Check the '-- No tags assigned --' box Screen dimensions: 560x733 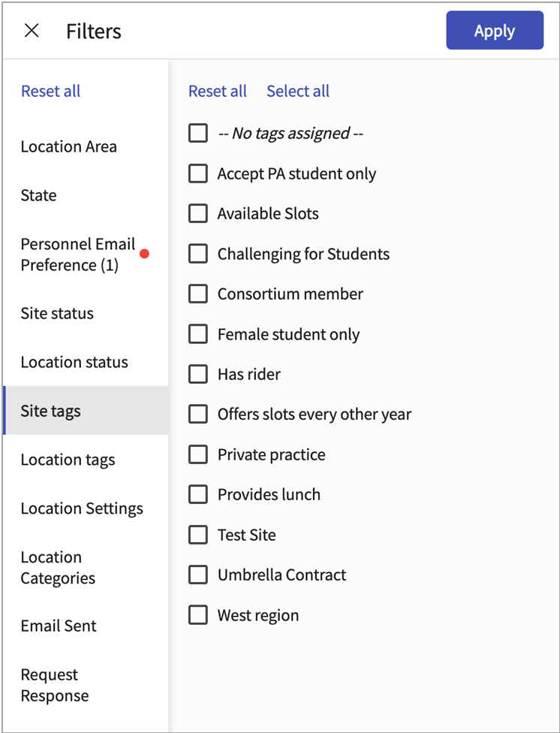pyautogui.click(x=197, y=133)
